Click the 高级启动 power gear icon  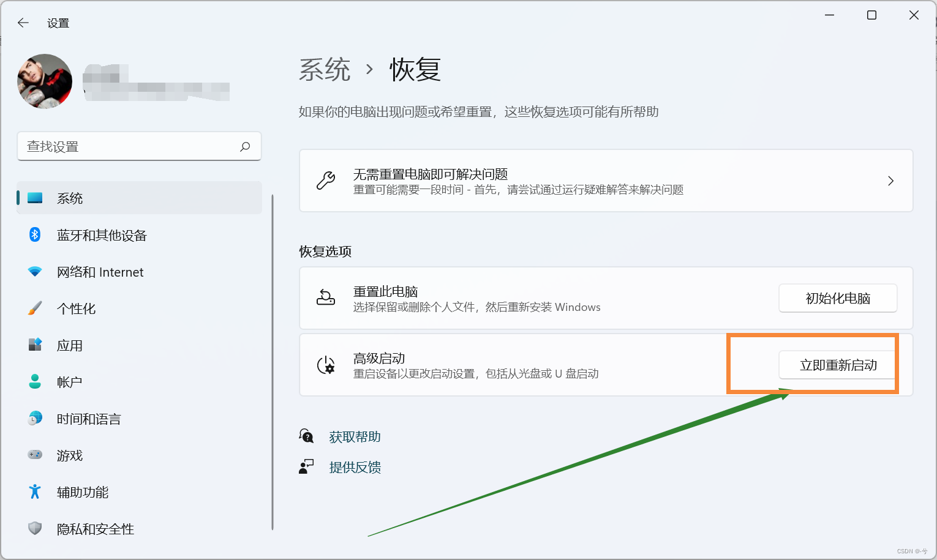coord(326,365)
